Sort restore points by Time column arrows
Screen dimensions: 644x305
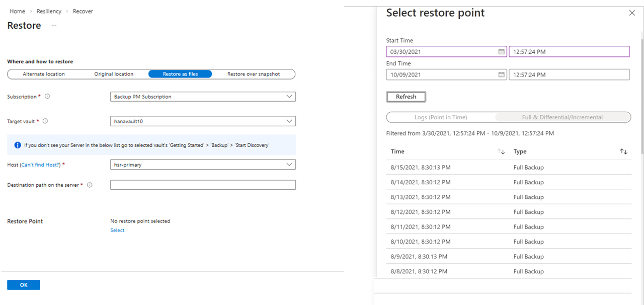pyautogui.click(x=501, y=151)
